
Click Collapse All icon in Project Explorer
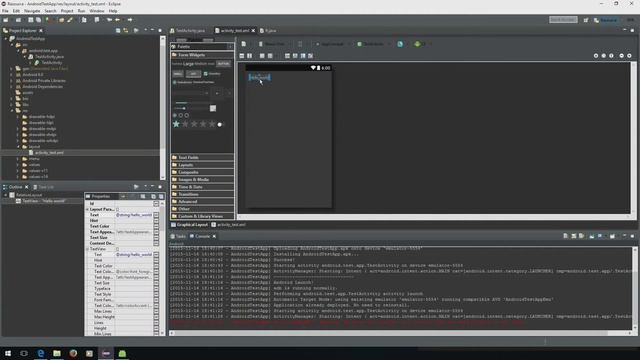click(118, 31)
